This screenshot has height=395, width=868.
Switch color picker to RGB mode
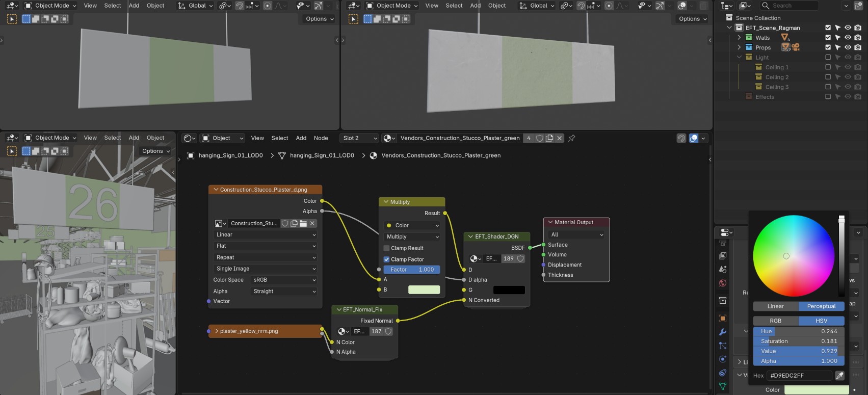pos(776,321)
